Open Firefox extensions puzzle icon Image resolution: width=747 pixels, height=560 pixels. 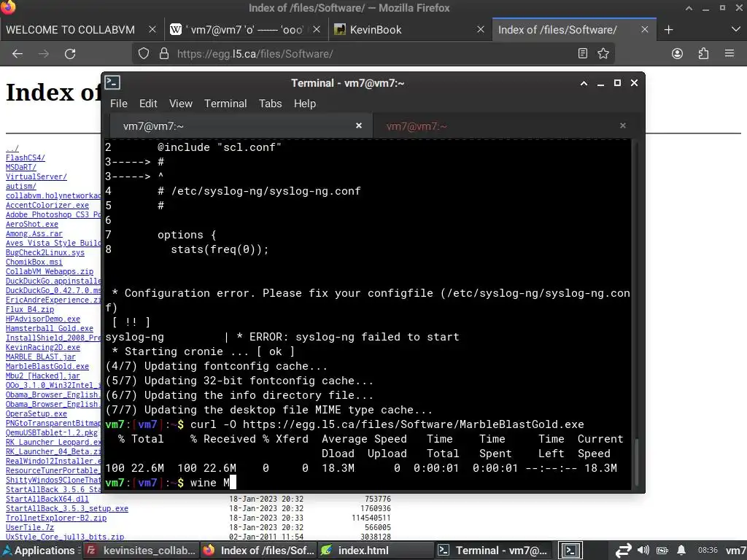[703, 53]
